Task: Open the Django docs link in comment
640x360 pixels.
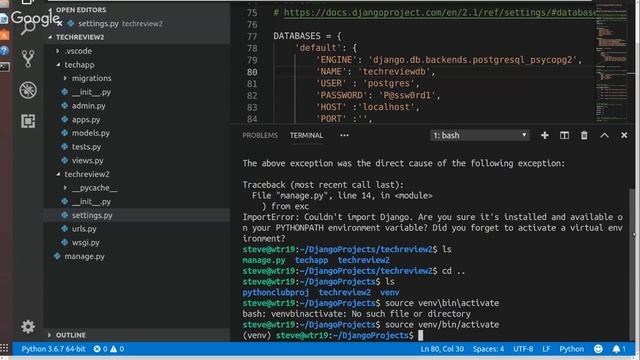Action: point(440,13)
